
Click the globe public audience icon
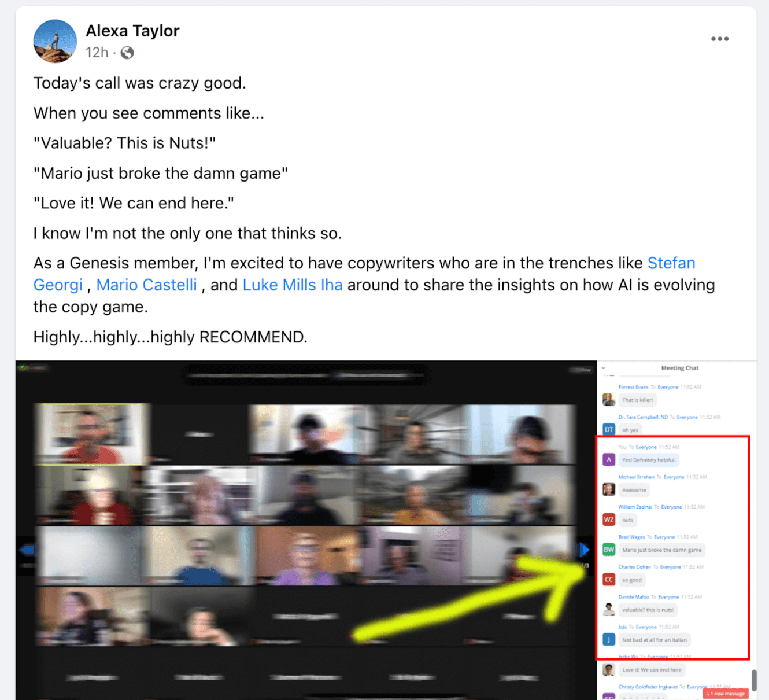coord(127,53)
